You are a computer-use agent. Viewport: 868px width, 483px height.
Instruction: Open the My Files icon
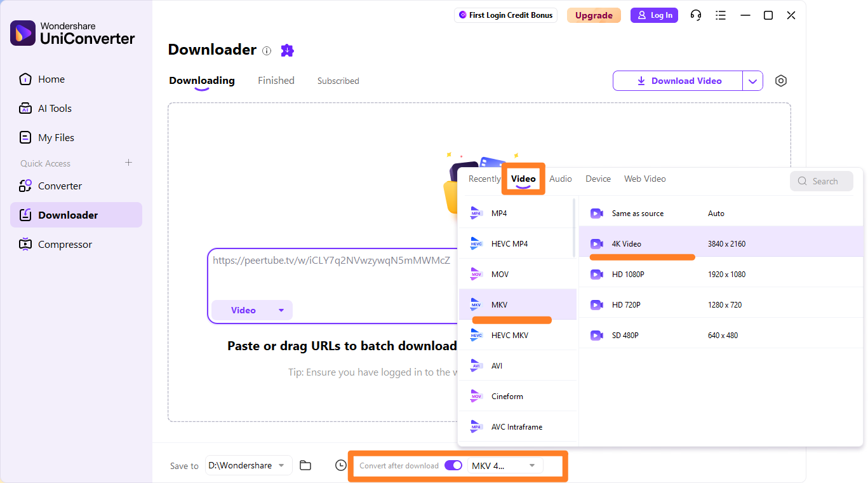coord(25,138)
